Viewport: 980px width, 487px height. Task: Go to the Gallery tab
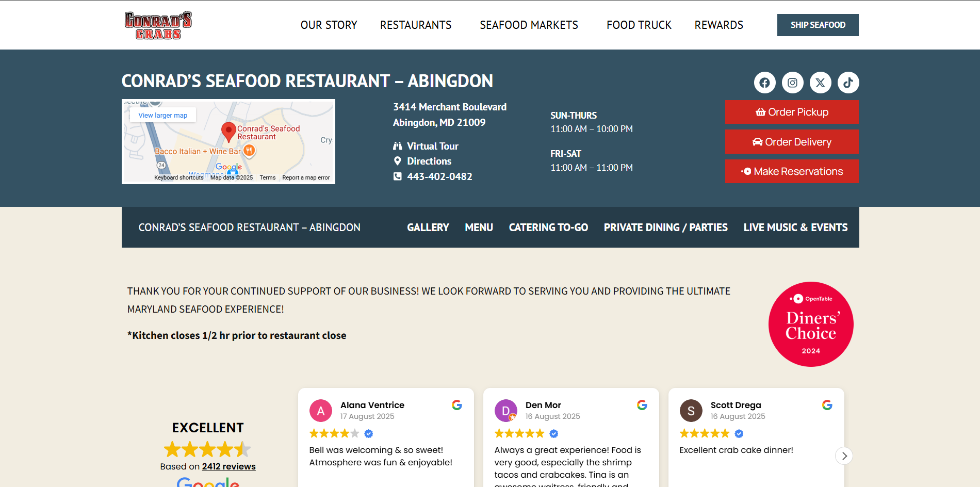click(428, 228)
